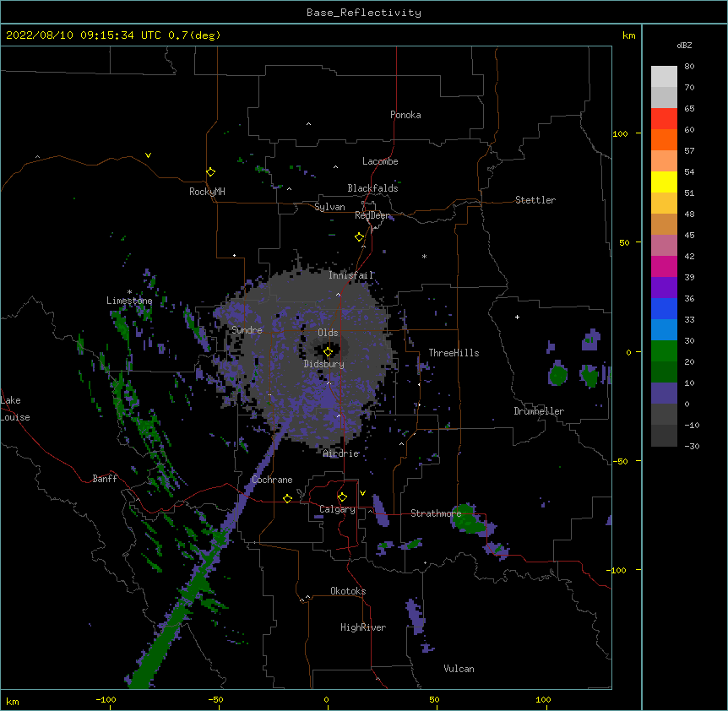728x711 pixels.
Task: Click the Sylvan city label
Action: (329, 207)
